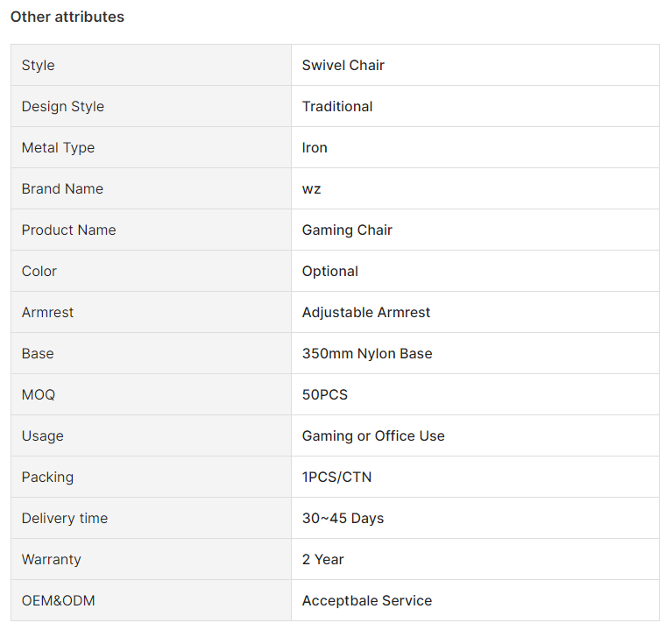Click the Optional color value
The width and height of the screenshot is (672, 630).
pyautogui.click(x=330, y=272)
